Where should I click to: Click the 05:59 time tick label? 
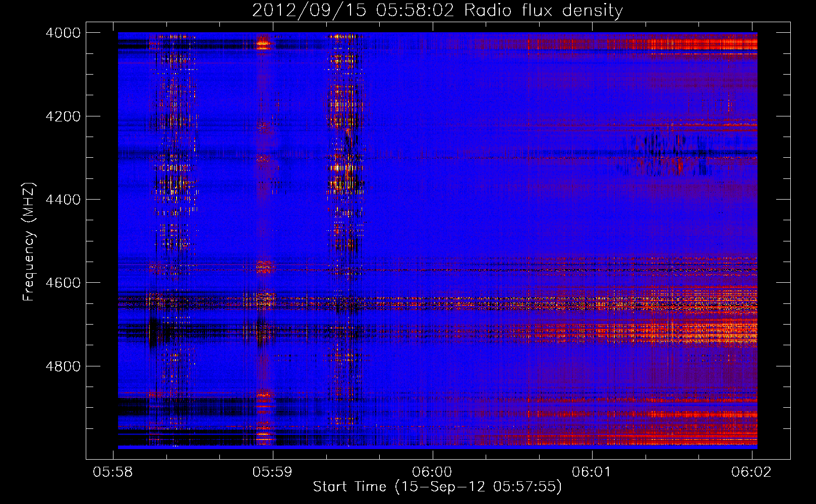[273, 472]
